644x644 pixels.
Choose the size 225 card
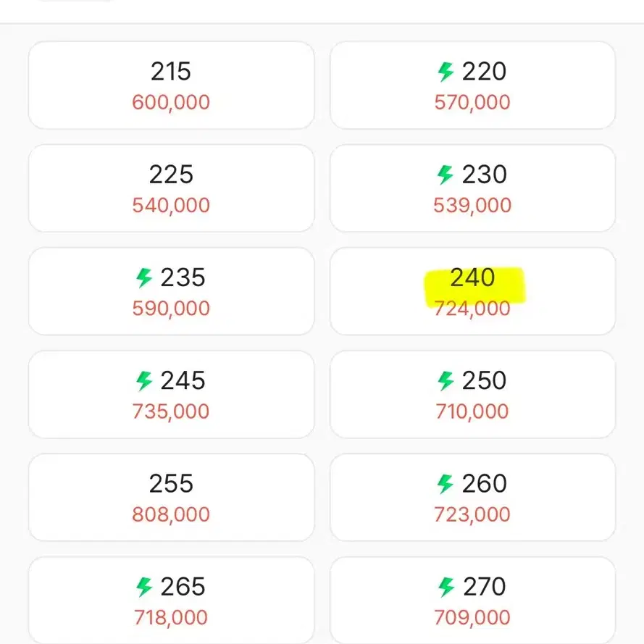(171, 188)
